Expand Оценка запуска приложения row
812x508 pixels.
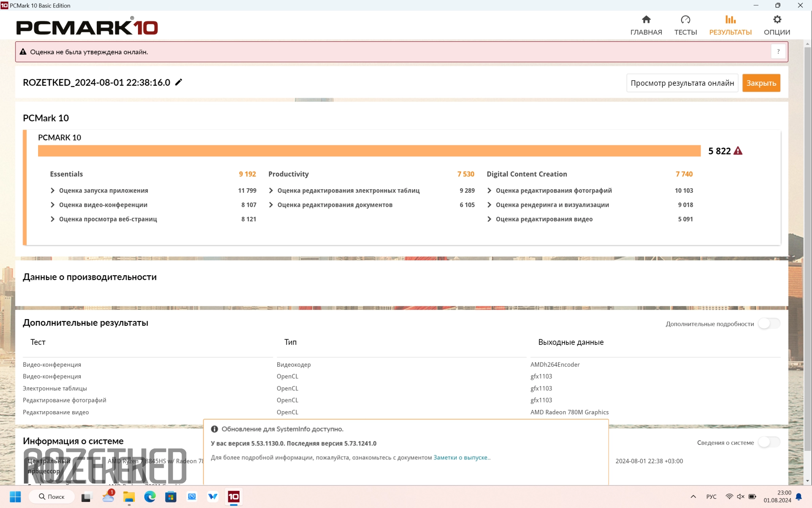(53, 190)
